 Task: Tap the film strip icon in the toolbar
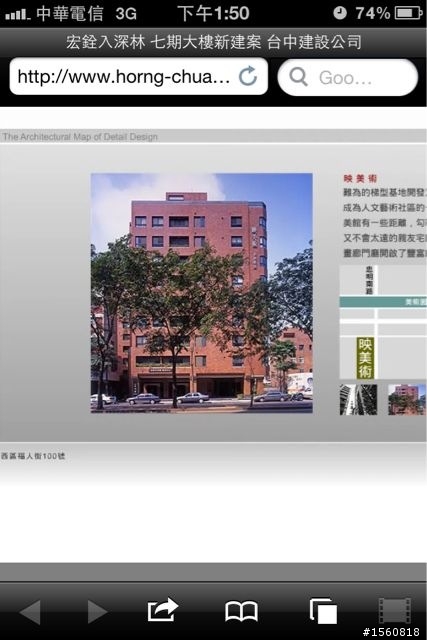click(x=395, y=611)
